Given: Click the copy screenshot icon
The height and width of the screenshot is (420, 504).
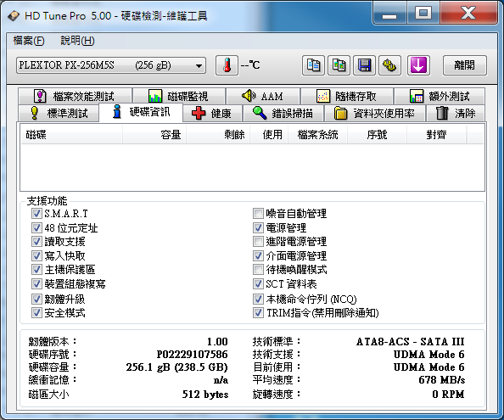Looking at the screenshot, I should [x=339, y=65].
